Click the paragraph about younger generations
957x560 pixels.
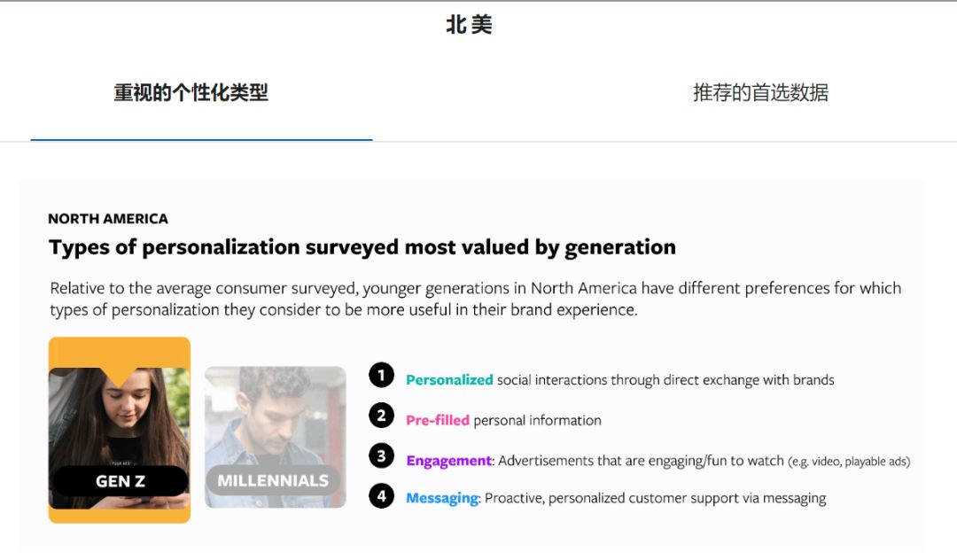point(475,299)
